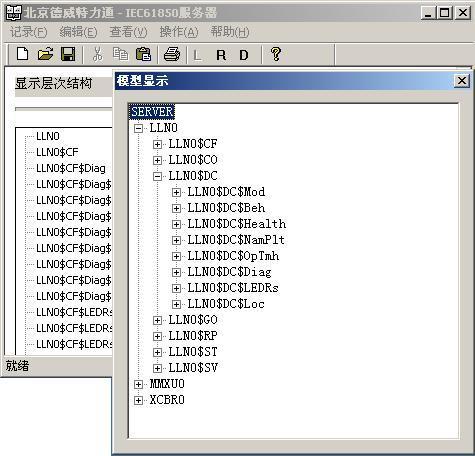Collapse the LLN0 tree node
475x456 pixels.
pos(138,128)
